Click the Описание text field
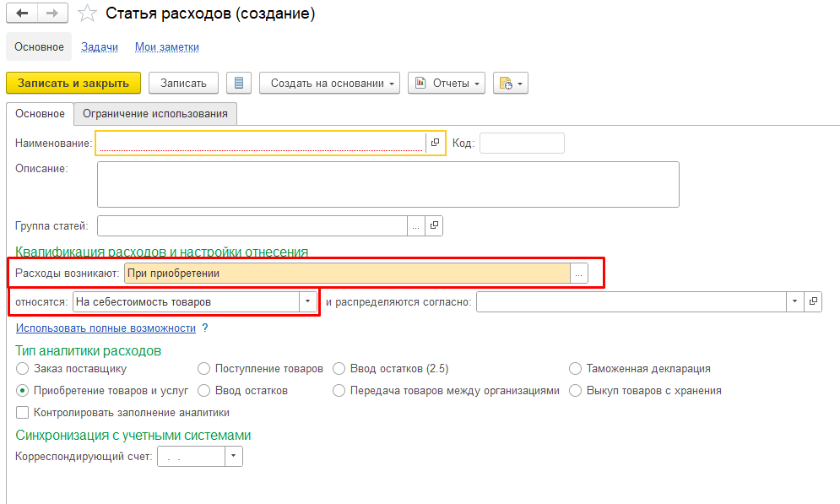This screenshot has width=840, height=504. (x=387, y=184)
